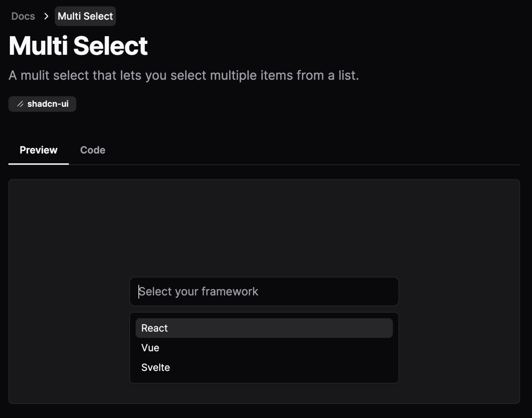
Task: Click the Multi Select breadcrumb item
Action: [85, 16]
